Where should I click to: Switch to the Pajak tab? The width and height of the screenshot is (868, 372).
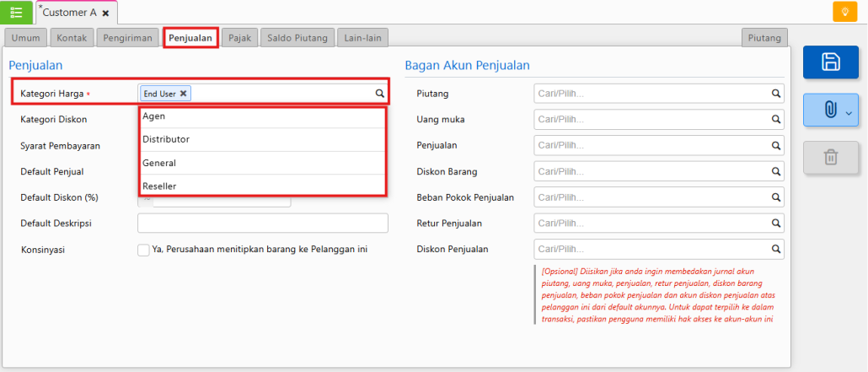[x=240, y=38]
